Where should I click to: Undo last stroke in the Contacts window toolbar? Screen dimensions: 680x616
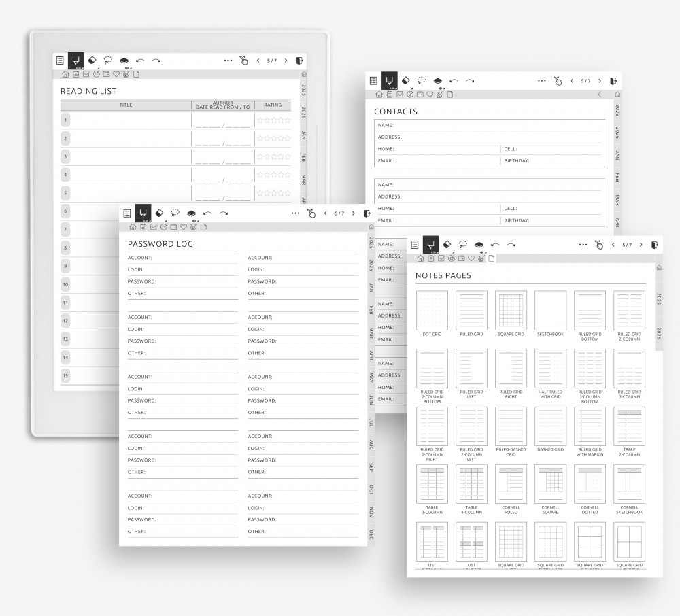[454, 80]
